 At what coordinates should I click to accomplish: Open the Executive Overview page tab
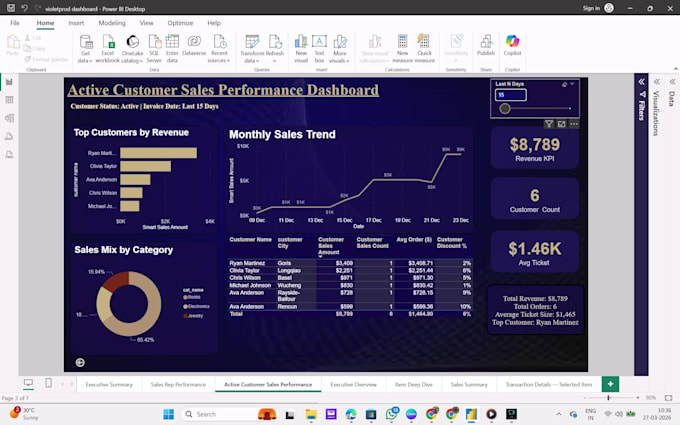click(353, 384)
